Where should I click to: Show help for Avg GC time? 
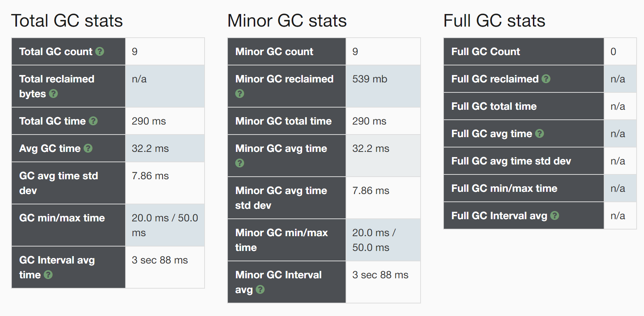[x=88, y=148]
